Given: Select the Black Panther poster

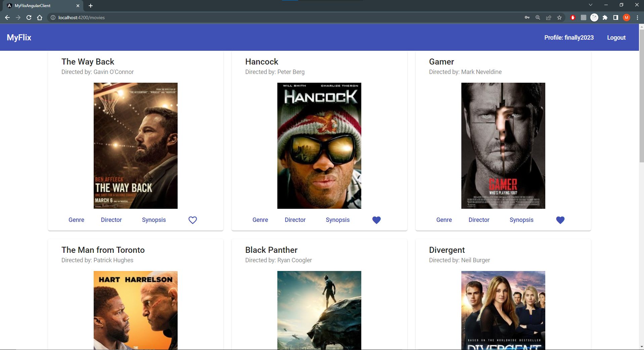Looking at the screenshot, I should (x=319, y=310).
